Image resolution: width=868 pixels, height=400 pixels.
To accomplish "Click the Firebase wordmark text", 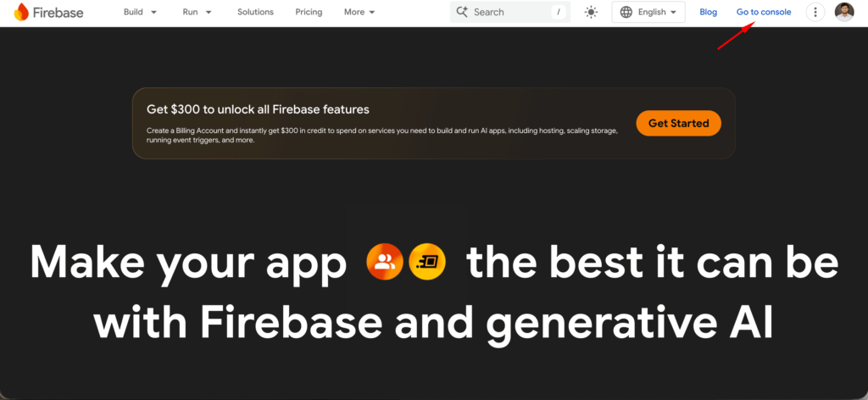I will 58,12.
